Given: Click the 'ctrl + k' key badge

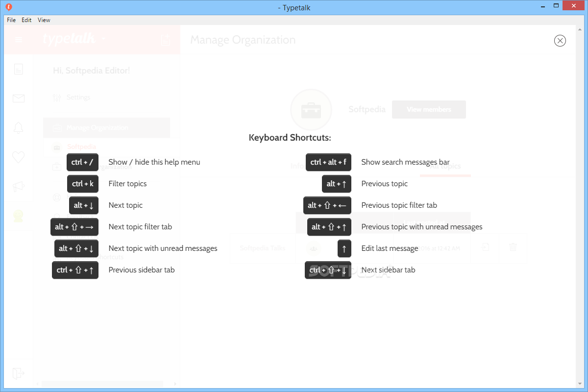Looking at the screenshot, I should click(x=82, y=184).
